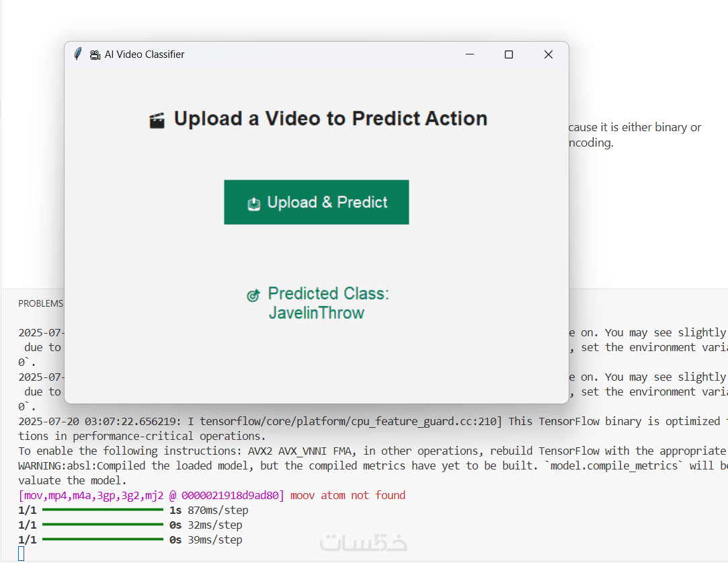Click the terminal cursor on the last line

(x=21, y=554)
